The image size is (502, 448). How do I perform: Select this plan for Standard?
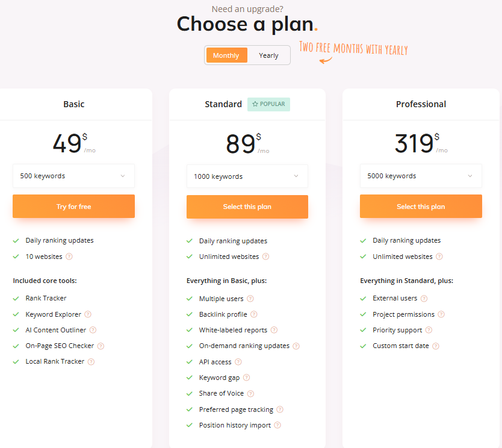[x=247, y=206]
